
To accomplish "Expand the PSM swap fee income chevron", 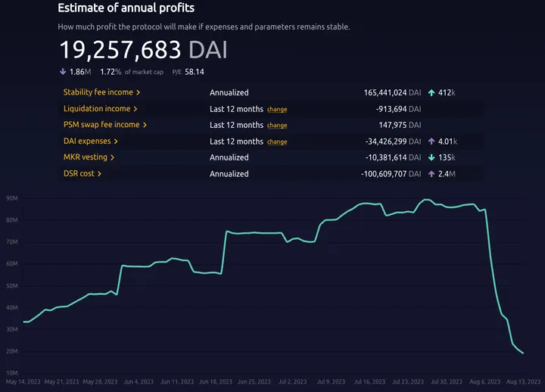I will [145, 125].
